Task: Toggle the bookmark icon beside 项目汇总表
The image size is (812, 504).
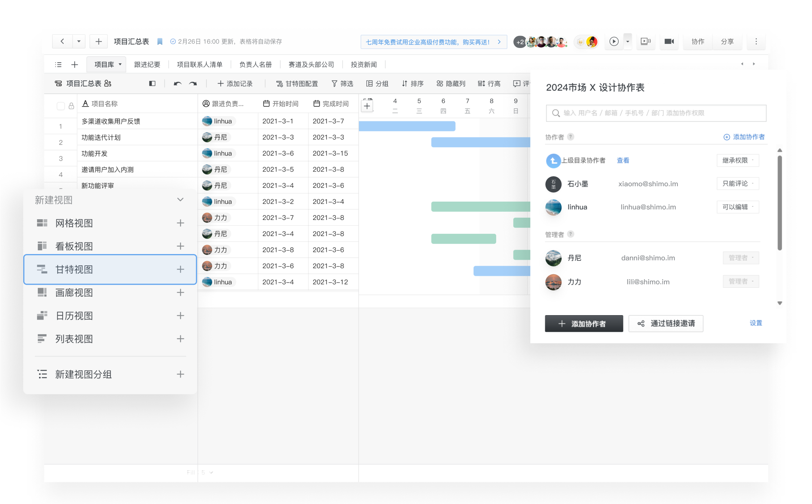Action: click(160, 42)
